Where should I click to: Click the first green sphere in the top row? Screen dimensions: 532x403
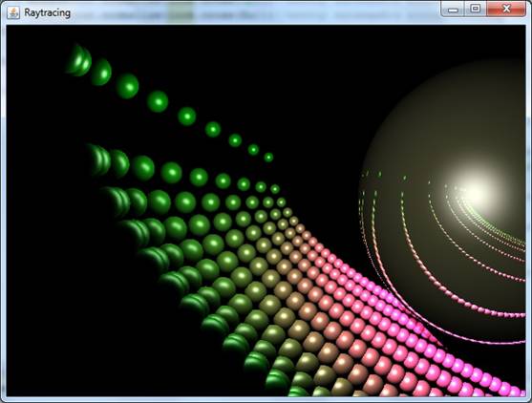coord(78,60)
